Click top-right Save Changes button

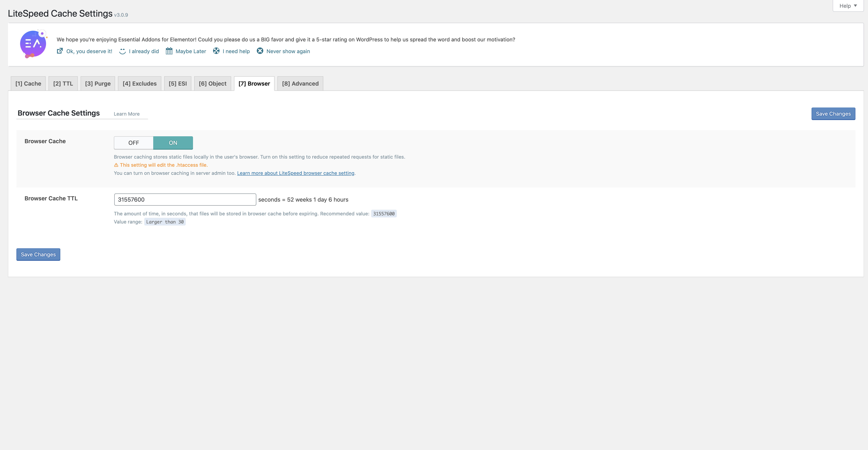coord(833,114)
